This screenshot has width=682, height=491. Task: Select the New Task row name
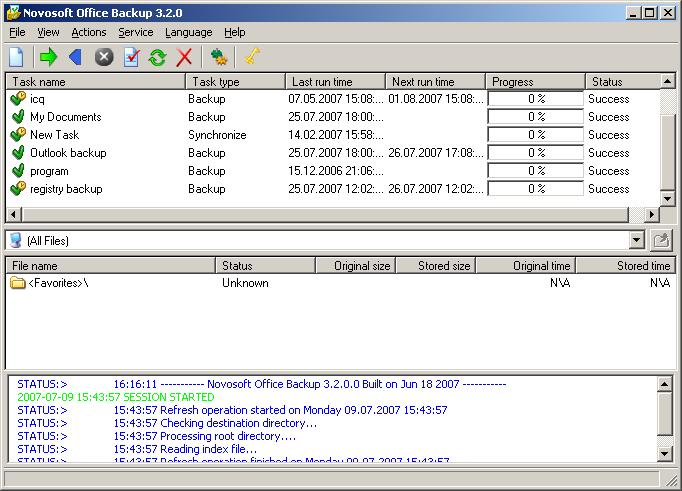click(55, 135)
